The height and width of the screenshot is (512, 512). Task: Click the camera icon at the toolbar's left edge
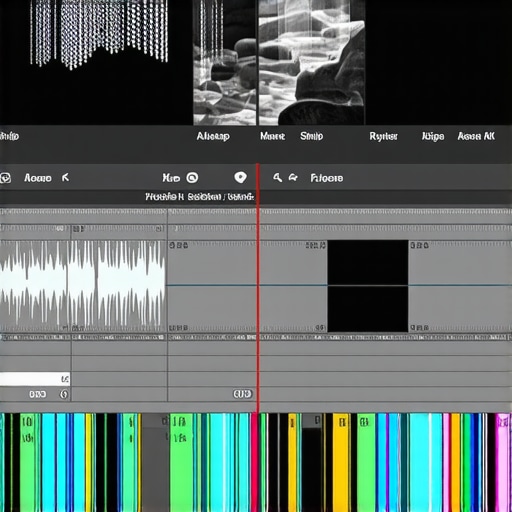tap(5, 178)
